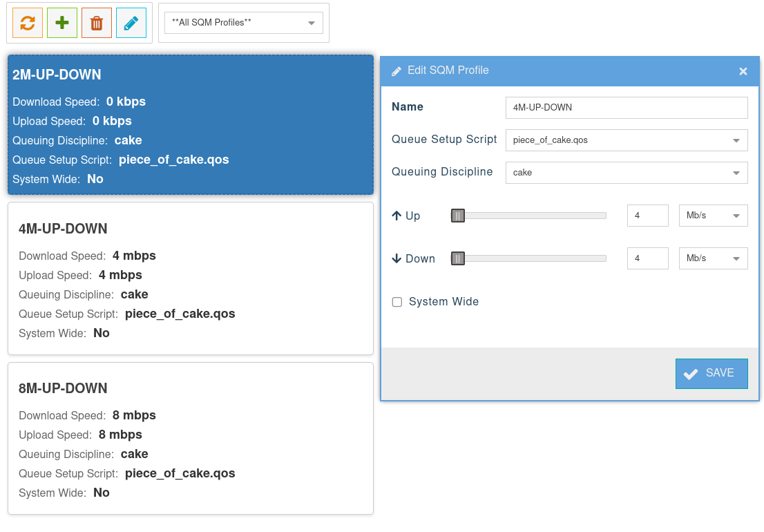Viewport: 764px width, 532px height.
Task: Click the Up speed value field
Action: click(x=647, y=216)
